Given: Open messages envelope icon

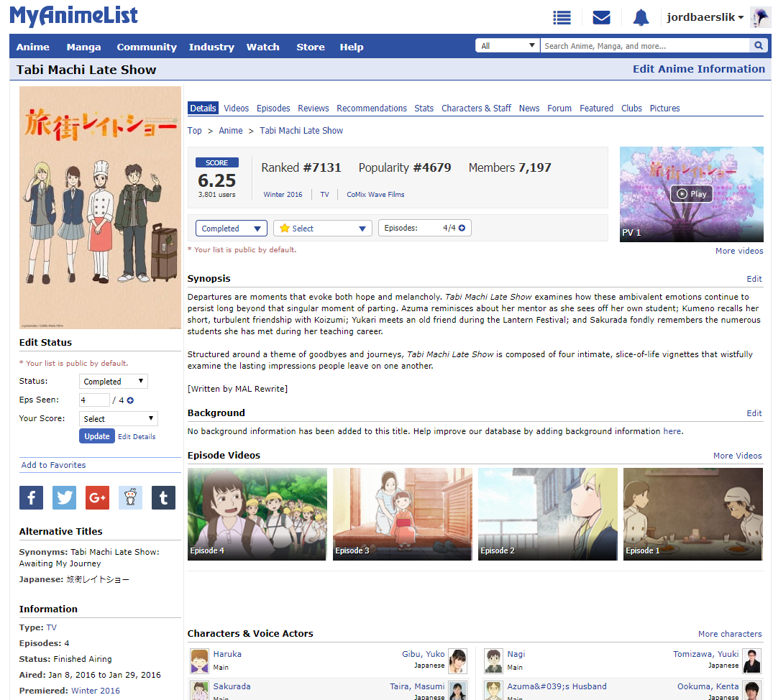Looking at the screenshot, I should click(601, 18).
